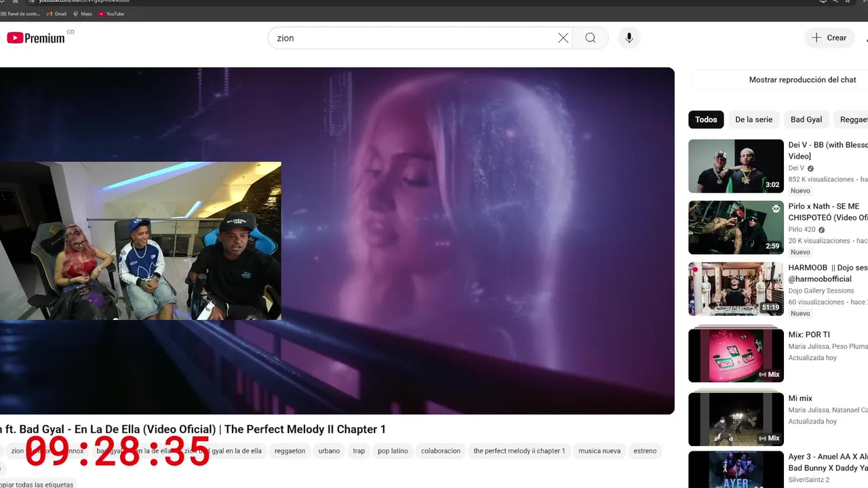This screenshot has height=488, width=868.
Task: Open the Mi mix title link
Action: coord(800,399)
